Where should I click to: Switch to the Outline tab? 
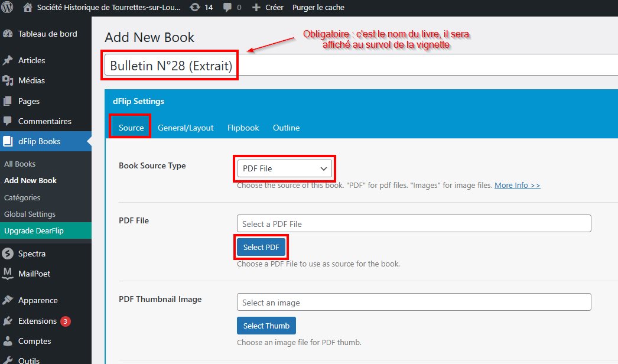pyautogui.click(x=286, y=128)
